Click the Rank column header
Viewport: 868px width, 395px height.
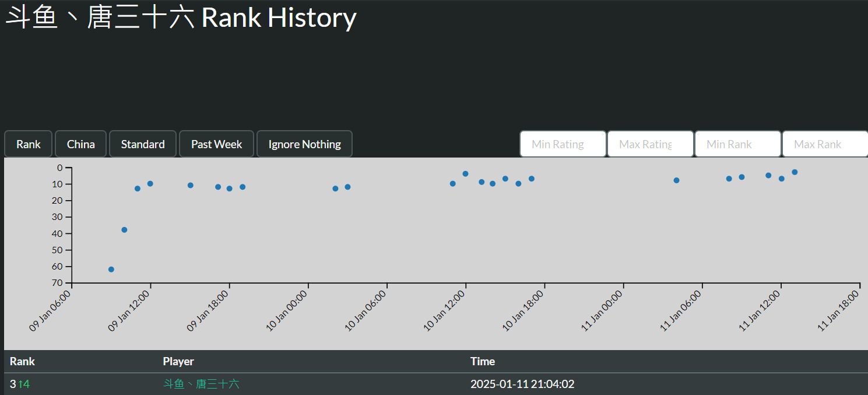click(22, 361)
